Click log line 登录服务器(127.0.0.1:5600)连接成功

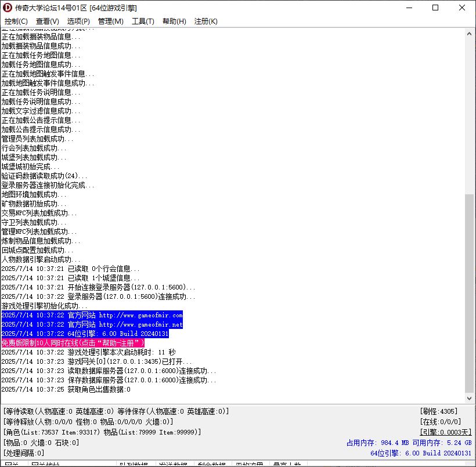point(98,296)
